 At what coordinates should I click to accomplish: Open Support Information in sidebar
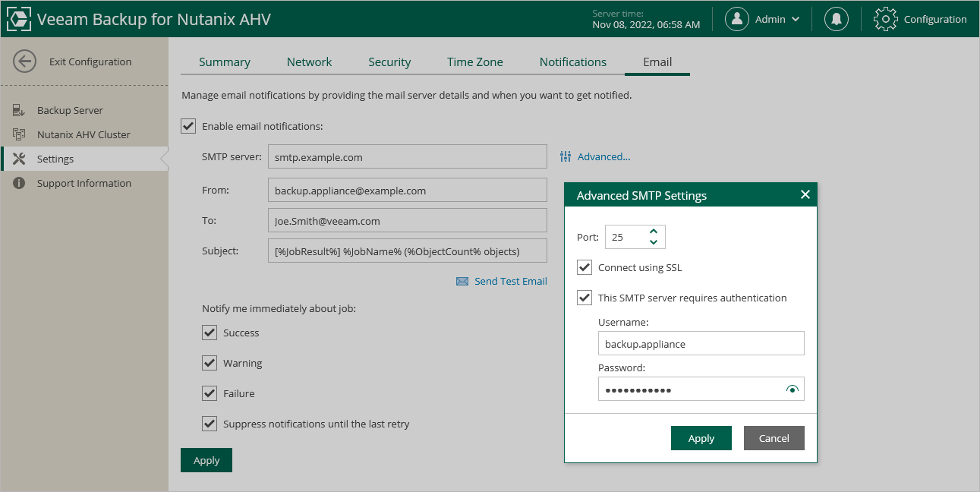coord(84,183)
